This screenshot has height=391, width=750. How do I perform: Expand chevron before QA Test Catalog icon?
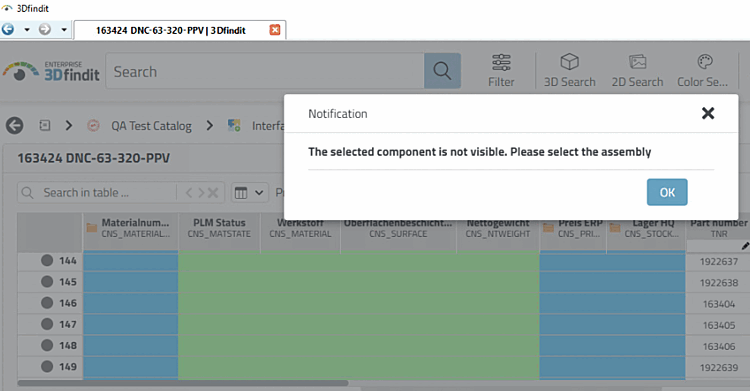click(69, 125)
